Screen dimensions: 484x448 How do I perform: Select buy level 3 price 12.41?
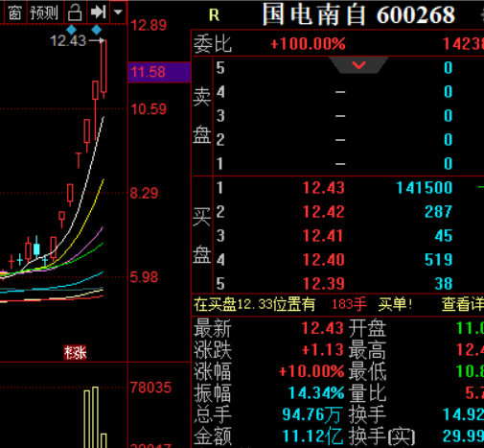click(323, 236)
